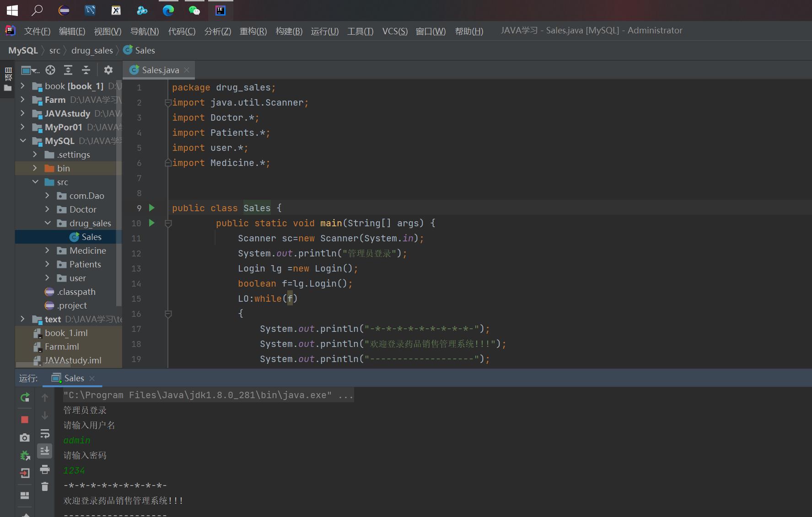Click the camera thread dump icon
Viewport: 812px width, 517px height.
click(x=25, y=437)
